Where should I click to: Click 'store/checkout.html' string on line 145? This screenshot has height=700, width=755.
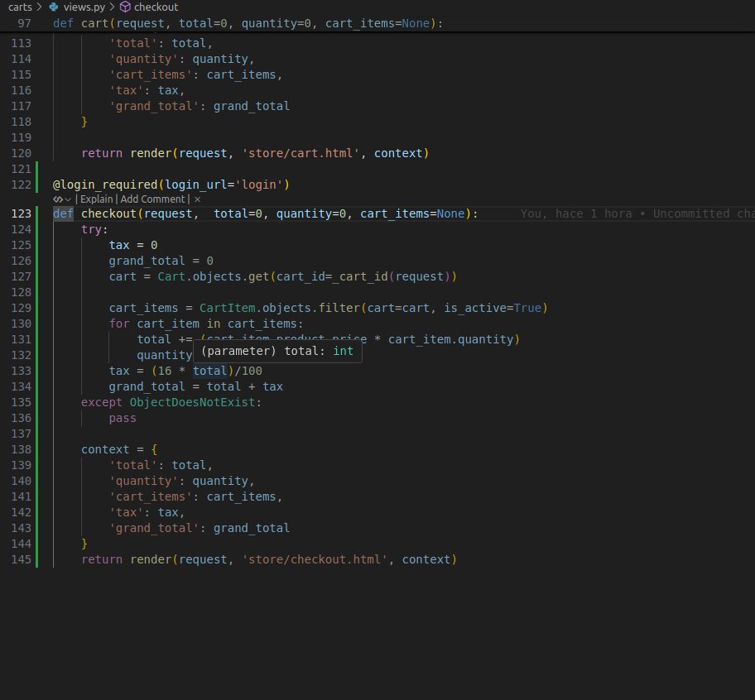click(x=315, y=559)
